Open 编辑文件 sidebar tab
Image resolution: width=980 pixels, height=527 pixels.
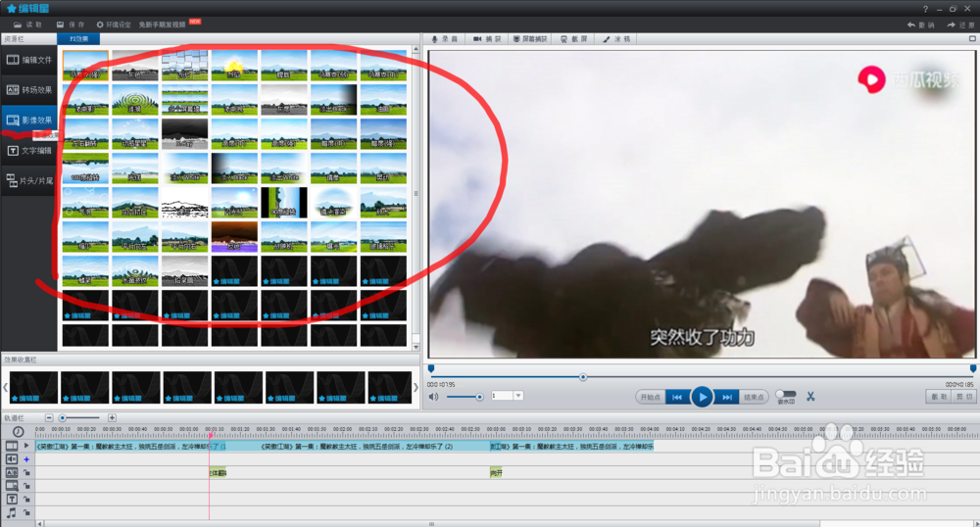pos(28,60)
